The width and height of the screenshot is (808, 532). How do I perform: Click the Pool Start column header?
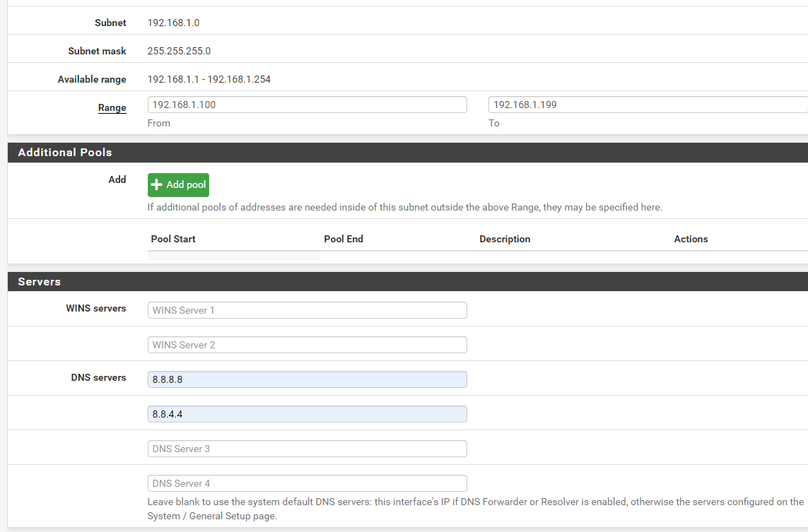pyautogui.click(x=172, y=239)
